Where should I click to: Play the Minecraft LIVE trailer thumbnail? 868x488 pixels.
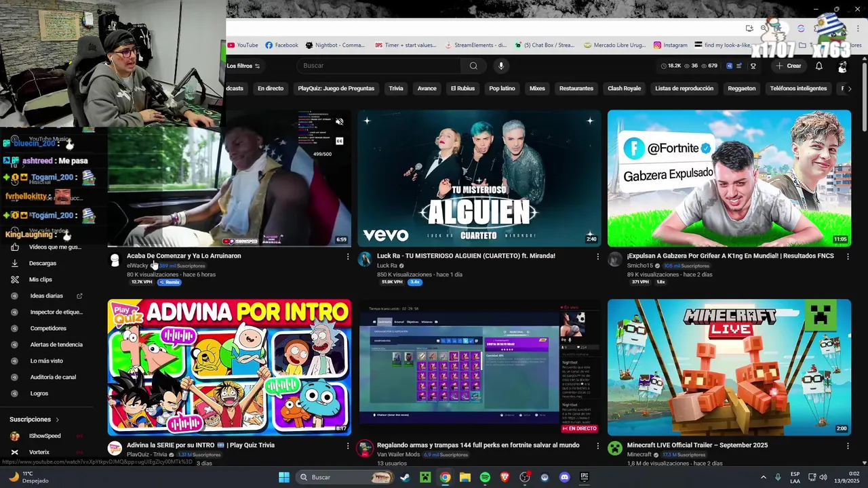[x=729, y=367]
